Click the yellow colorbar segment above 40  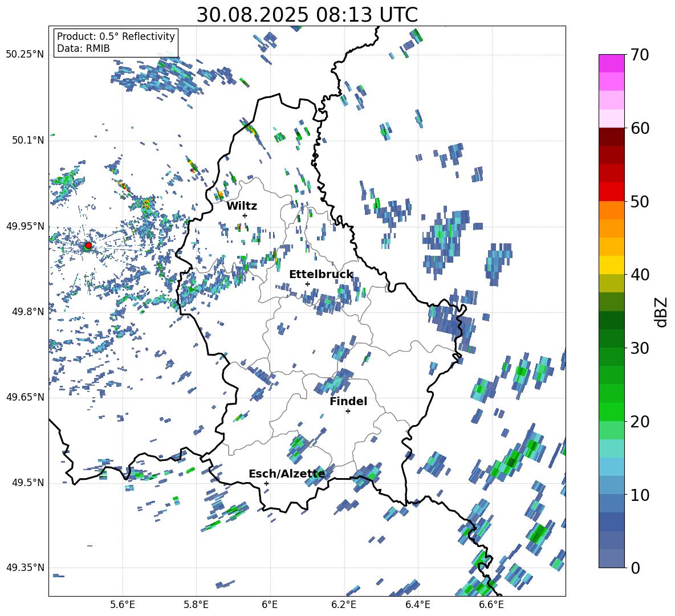pyautogui.click(x=611, y=265)
